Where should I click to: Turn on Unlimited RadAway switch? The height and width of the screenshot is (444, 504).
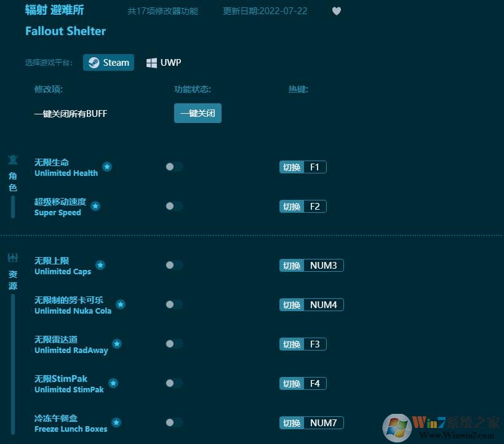pyautogui.click(x=174, y=344)
